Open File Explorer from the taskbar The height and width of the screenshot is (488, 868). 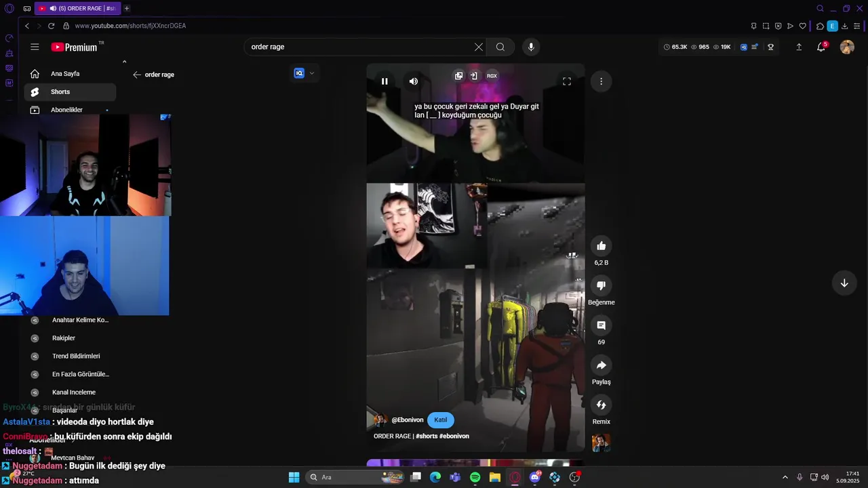pyautogui.click(x=495, y=477)
